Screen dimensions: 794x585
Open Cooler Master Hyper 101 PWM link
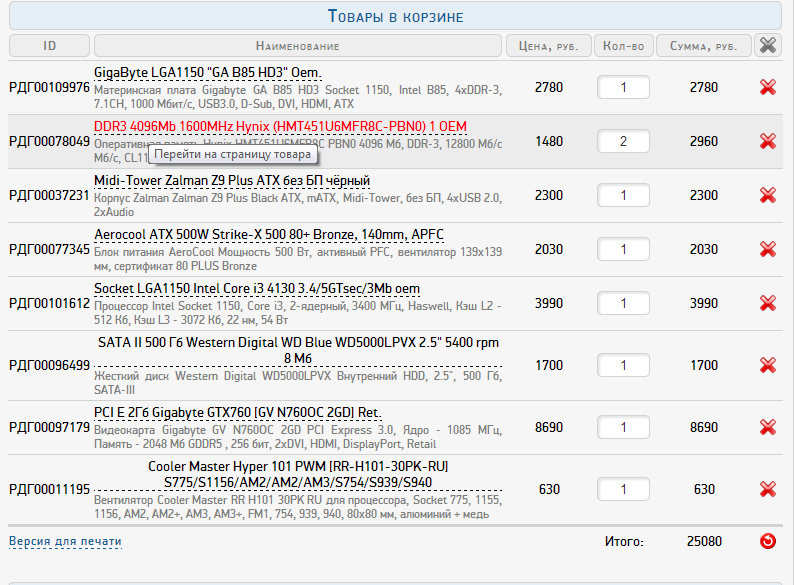tap(298, 474)
